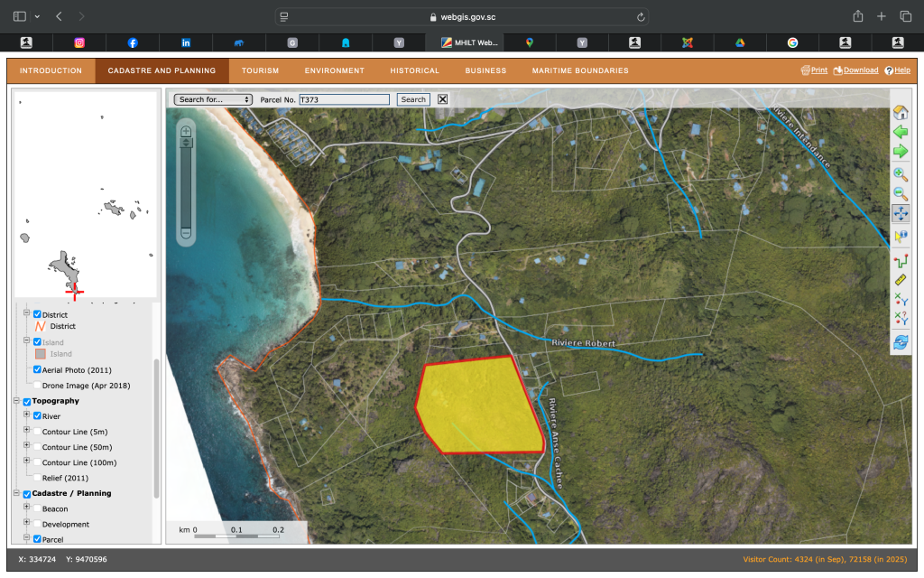Screen dimensions: 924x578
Task: Collapse the Topography layer group
Action: [16, 401]
